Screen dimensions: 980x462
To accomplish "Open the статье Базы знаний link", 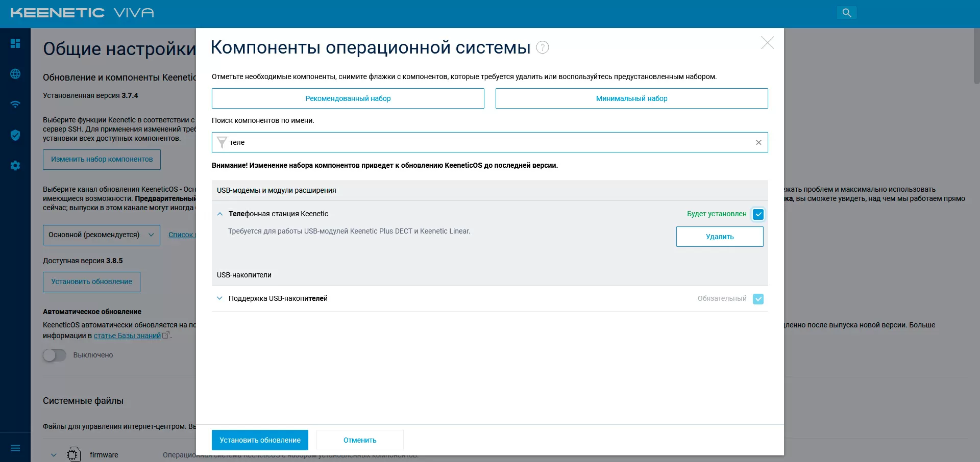I will [x=127, y=336].
